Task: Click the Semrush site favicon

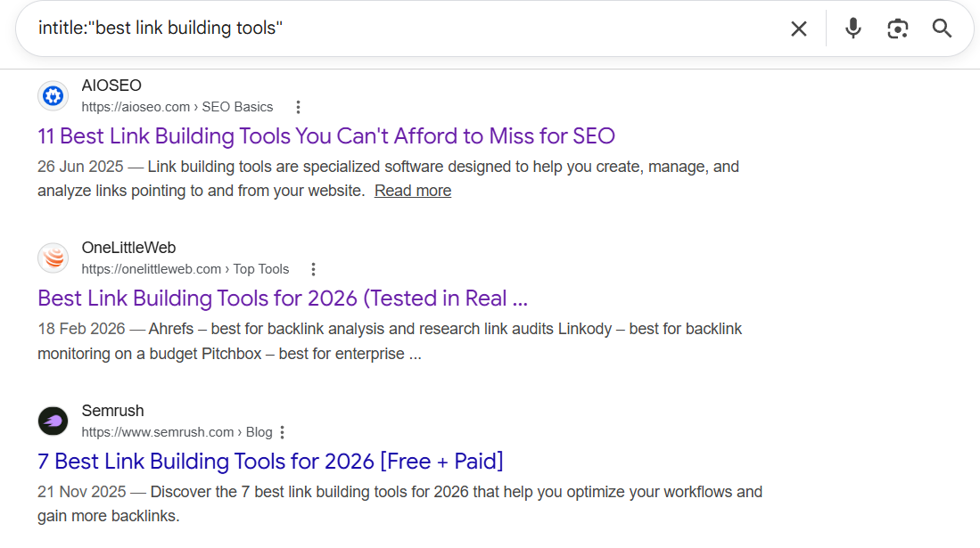Action: pos(54,421)
